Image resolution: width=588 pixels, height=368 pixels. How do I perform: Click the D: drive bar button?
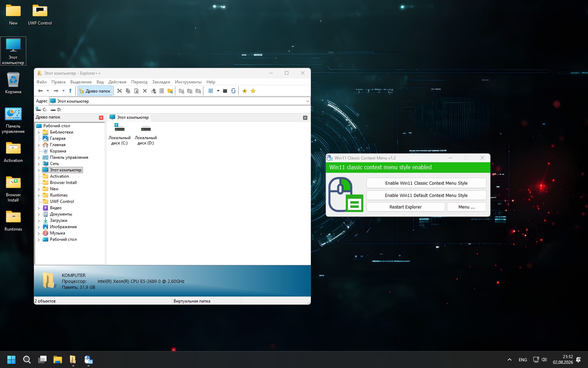tap(56, 110)
